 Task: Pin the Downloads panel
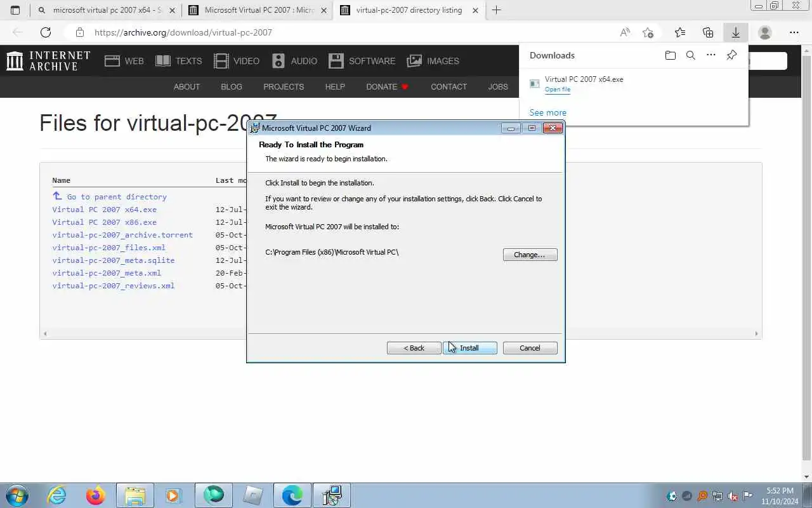(731, 55)
